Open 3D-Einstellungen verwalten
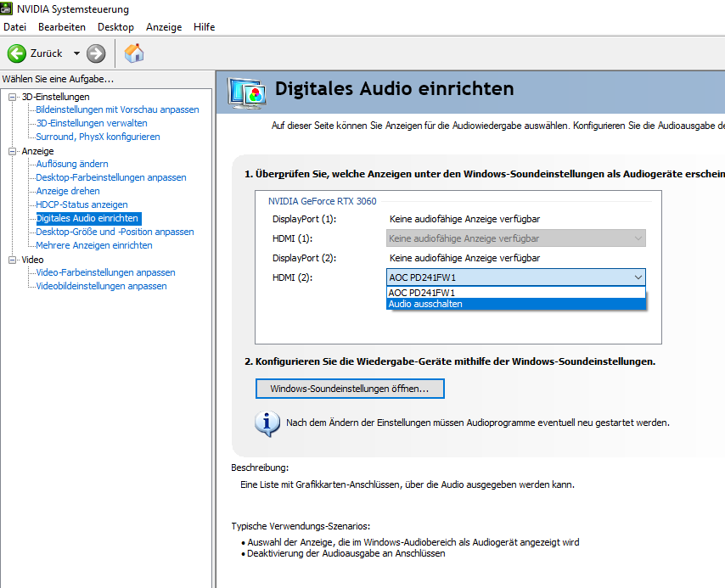The image size is (725, 588). tap(92, 123)
